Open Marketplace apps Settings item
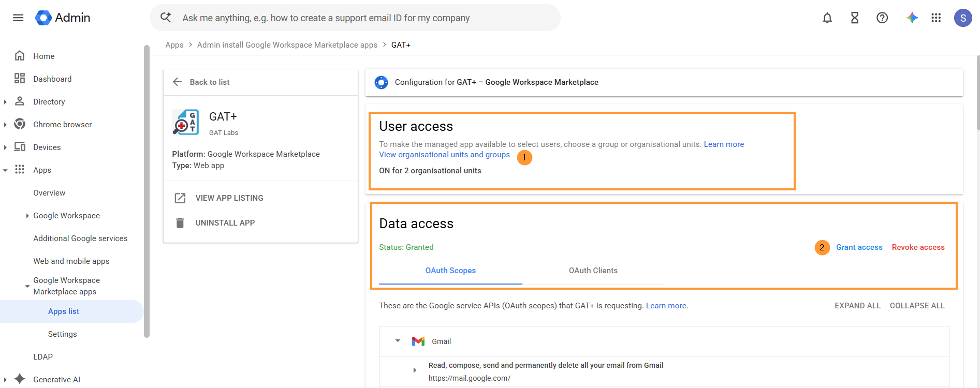 point(63,334)
